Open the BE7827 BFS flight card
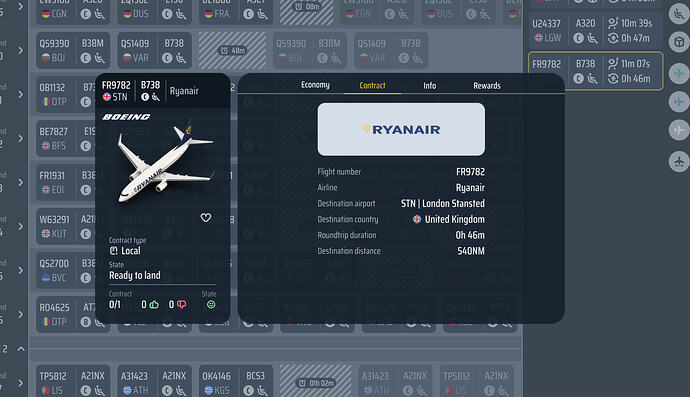 66,139
